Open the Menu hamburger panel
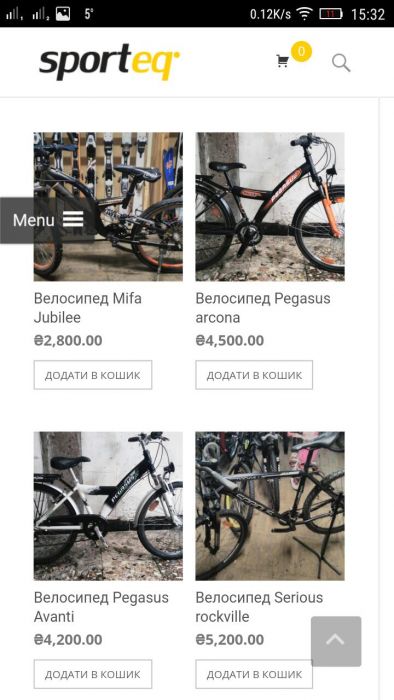The height and width of the screenshot is (700, 394). coord(48,220)
